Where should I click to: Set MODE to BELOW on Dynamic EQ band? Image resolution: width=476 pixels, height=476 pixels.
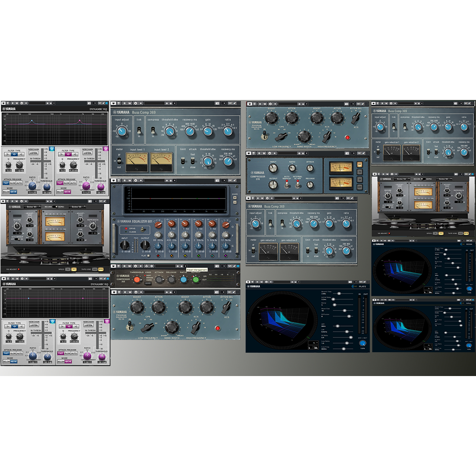(6, 191)
